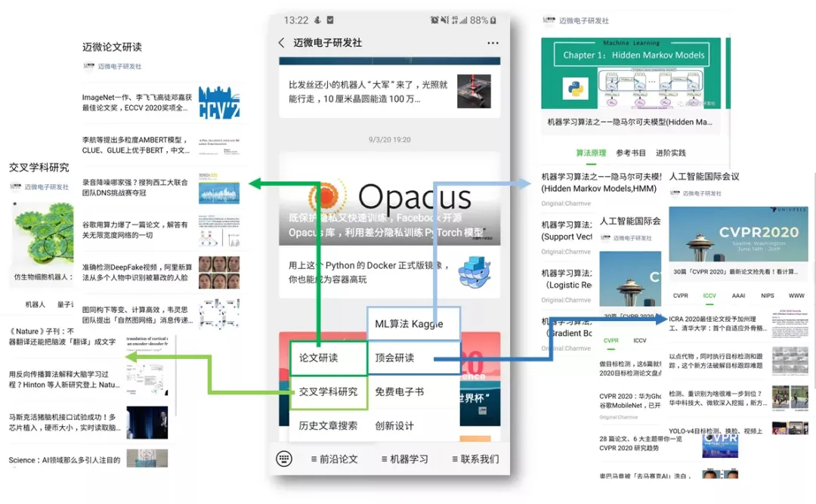Screen dimensions: 816x504
Task: Switch to the 算法原理 tab
Action: click(591, 153)
